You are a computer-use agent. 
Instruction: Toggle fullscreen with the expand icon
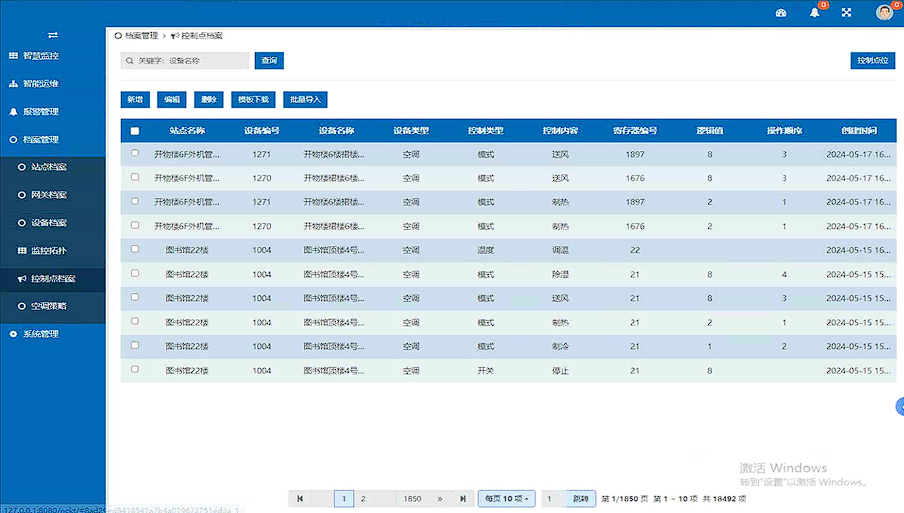click(846, 12)
